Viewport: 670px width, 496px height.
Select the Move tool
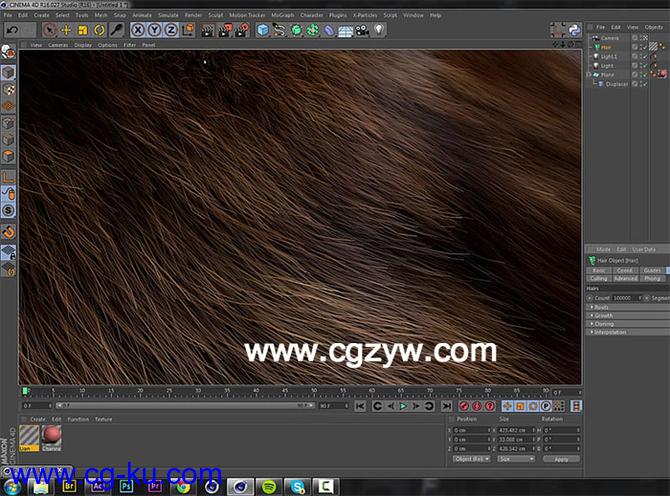click(x=66, y=30)
